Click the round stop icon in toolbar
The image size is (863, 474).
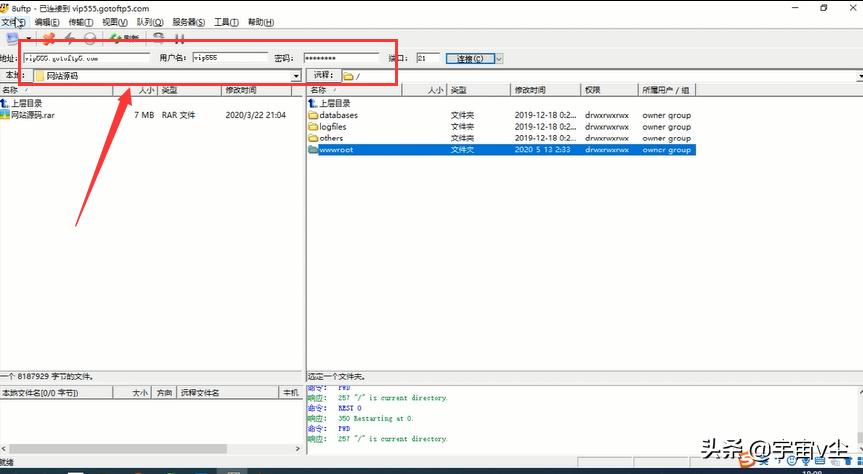click(x=90, y=38)
